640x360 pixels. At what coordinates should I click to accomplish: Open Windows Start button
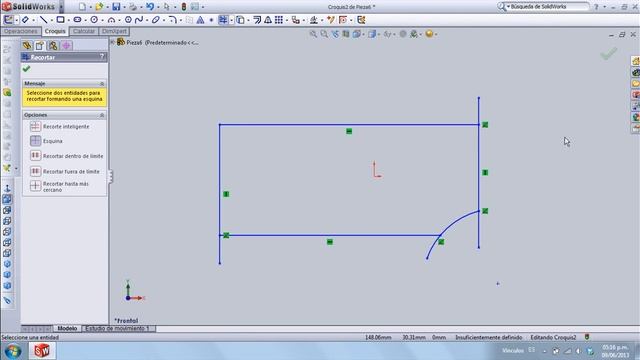coord(13,351)
